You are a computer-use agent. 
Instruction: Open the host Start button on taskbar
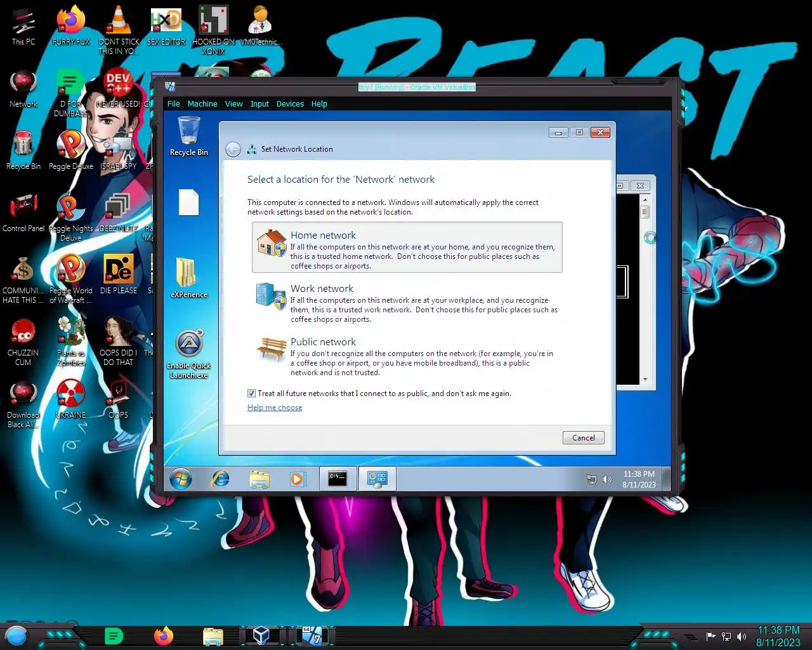pos(16,635)
